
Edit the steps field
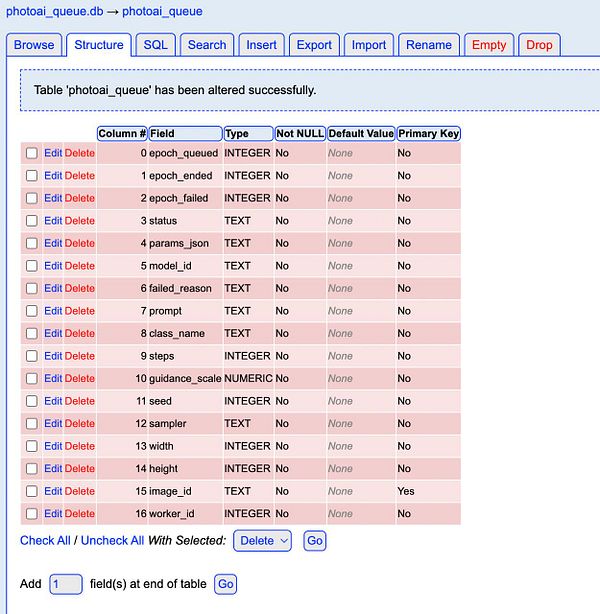coord(53,356)
